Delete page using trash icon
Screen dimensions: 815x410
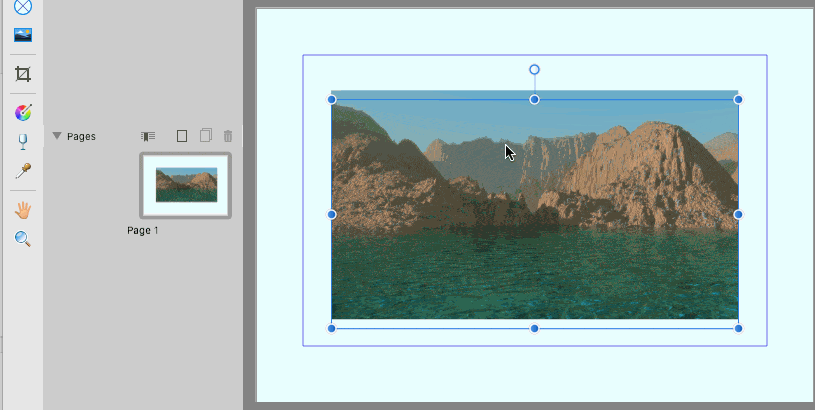228,136
